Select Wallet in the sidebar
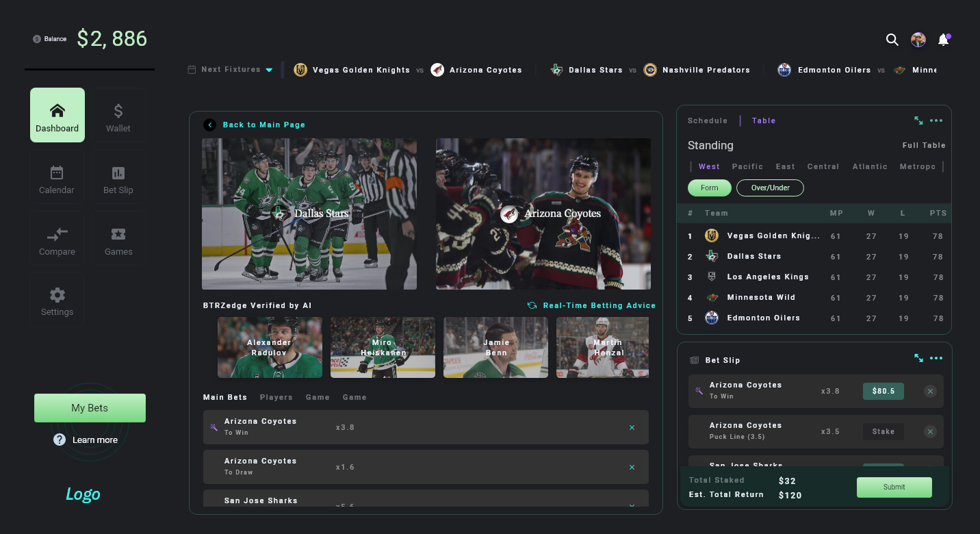 coord(118,114)
